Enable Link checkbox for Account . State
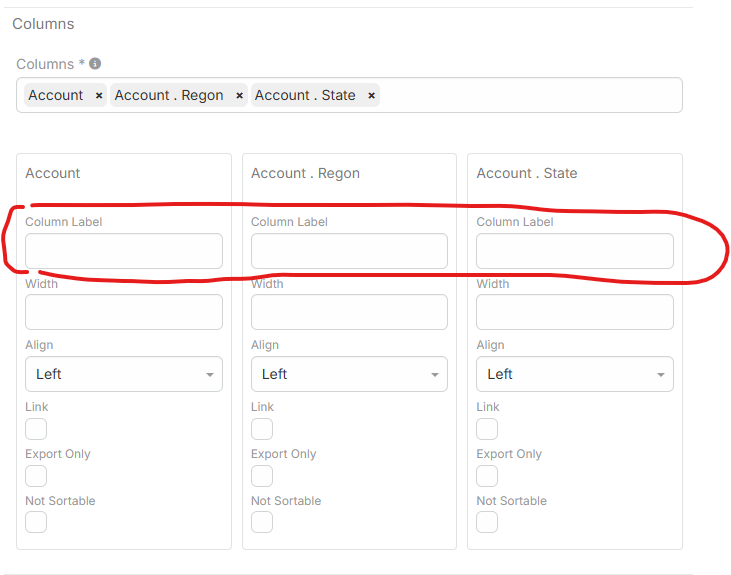The width and height of the screenshot is (731, 575). coord(487,429)
